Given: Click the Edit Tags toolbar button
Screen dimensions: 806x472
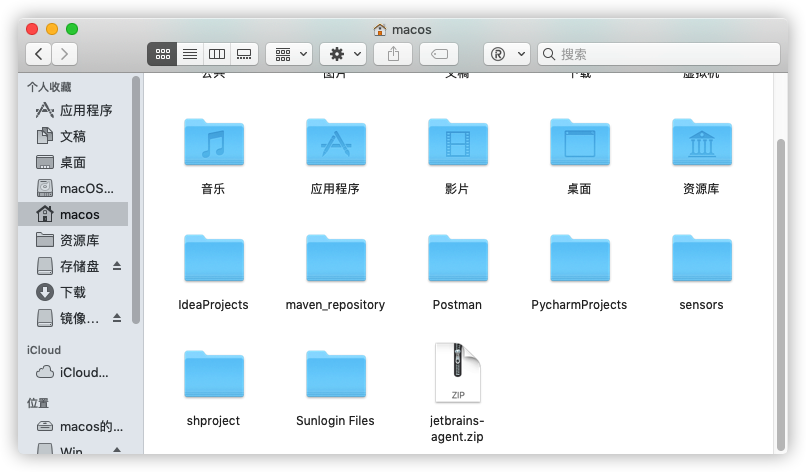Looking at the screenshot, I should point(439,54).
